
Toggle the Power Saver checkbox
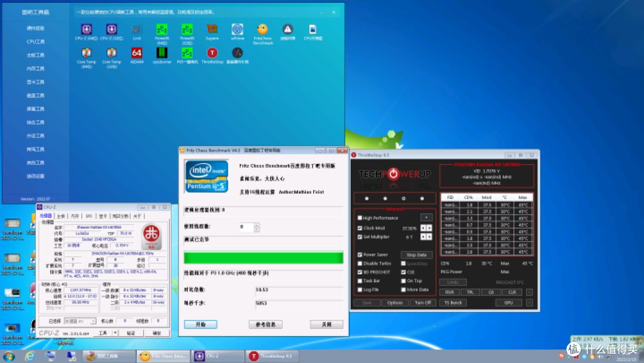pyautogui.click(x=360, y=255)
